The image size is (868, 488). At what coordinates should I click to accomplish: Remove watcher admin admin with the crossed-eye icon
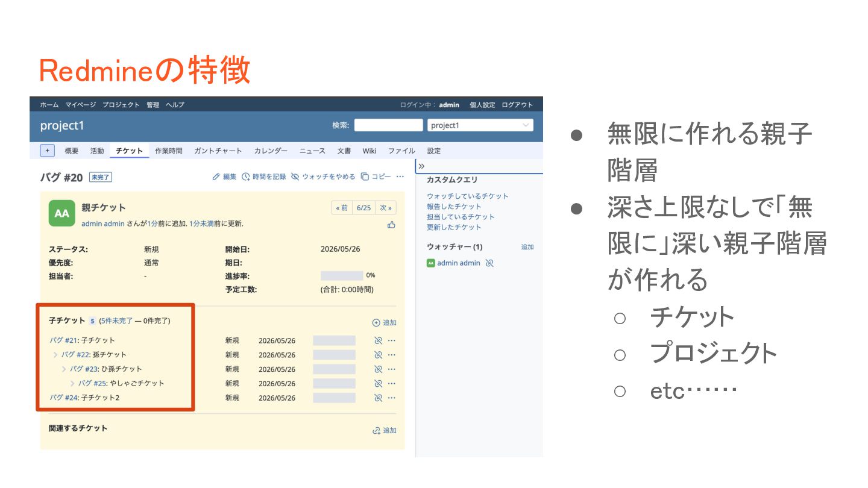tap(489, 263)
